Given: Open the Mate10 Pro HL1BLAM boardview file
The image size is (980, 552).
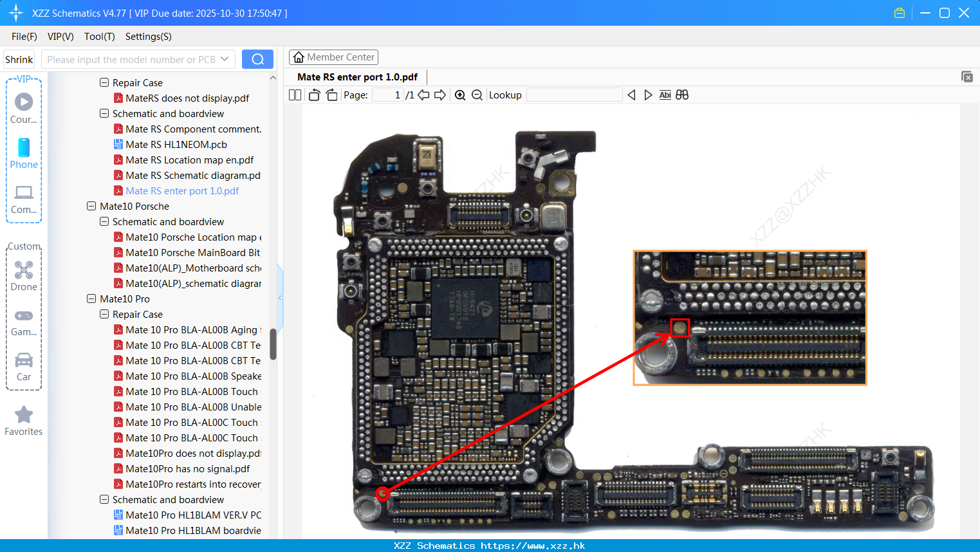Looking at the screenshot, I should tap(188, 531).
